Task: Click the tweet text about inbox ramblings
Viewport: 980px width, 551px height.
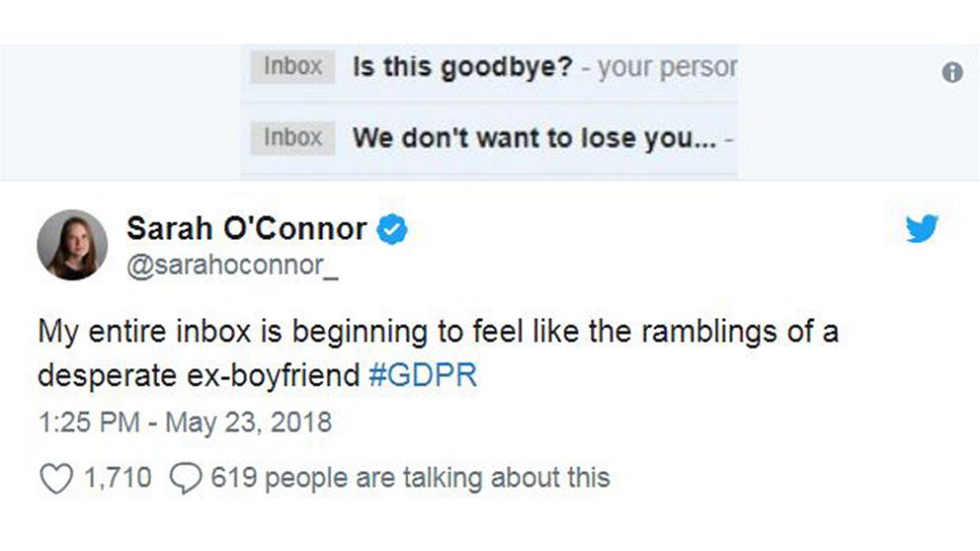Action: point(437,331)
